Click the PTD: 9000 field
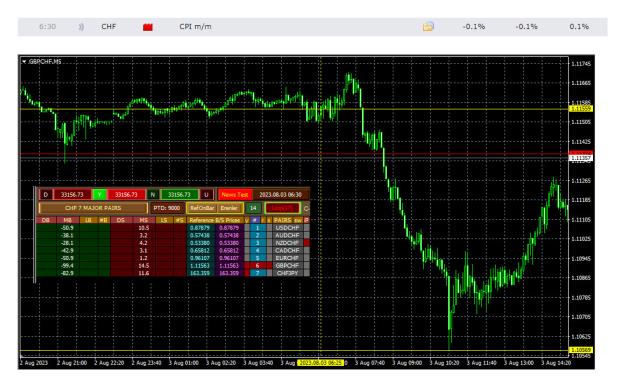The width and height of the screenshot is (625, 388). pos(167,208)
